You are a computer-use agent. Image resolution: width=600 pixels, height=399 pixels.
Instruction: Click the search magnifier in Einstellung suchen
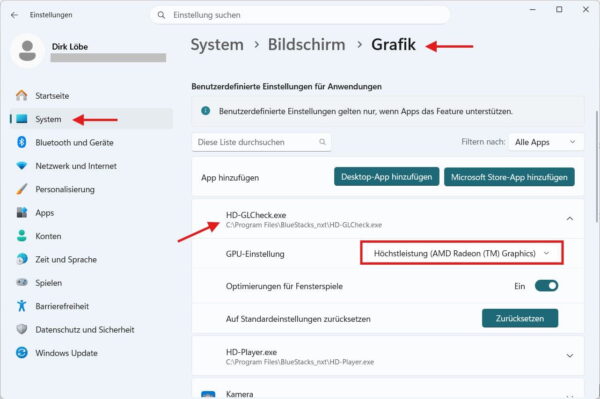(x=161, y=15)
